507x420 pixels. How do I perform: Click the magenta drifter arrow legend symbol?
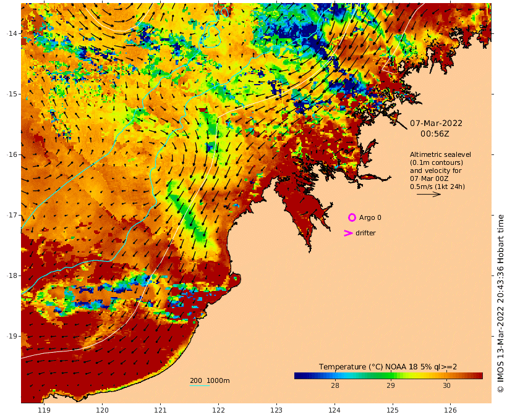[348, 233]
